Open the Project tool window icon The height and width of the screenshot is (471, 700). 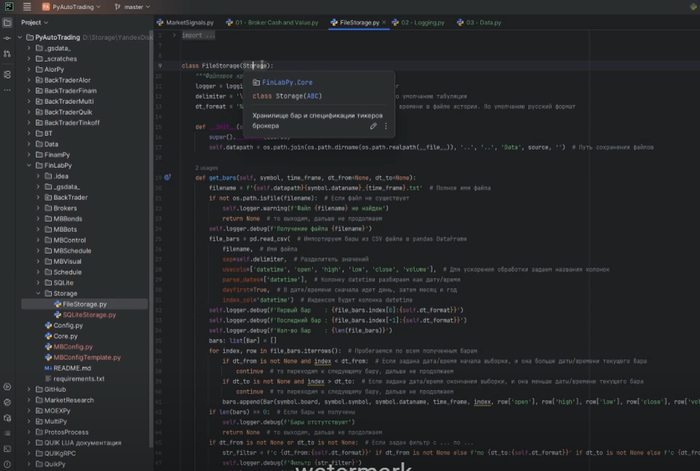pyautogui.click(x=7, y=21)
